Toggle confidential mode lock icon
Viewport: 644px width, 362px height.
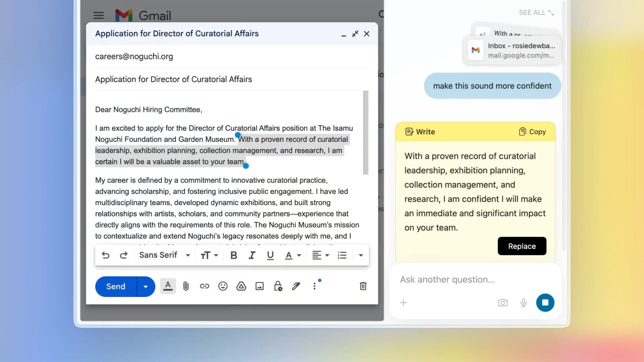click(278, 286)
